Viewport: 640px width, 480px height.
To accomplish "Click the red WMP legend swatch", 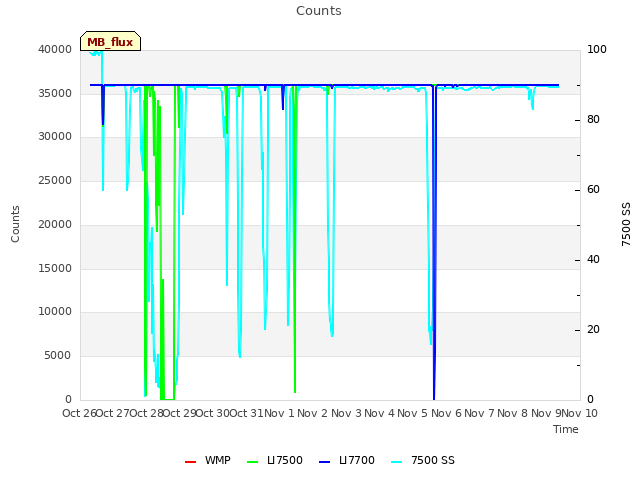I will pyautogui.click(x=191, y=462).
